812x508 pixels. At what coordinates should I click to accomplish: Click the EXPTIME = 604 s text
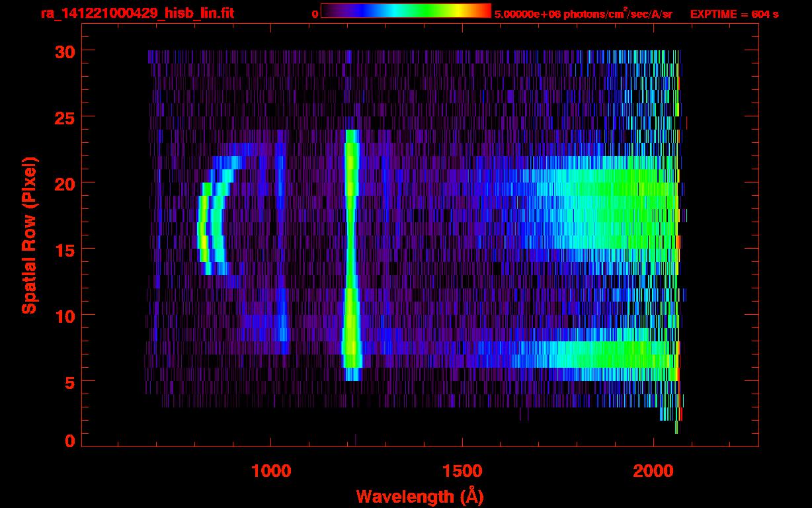[x=734, y=14]
